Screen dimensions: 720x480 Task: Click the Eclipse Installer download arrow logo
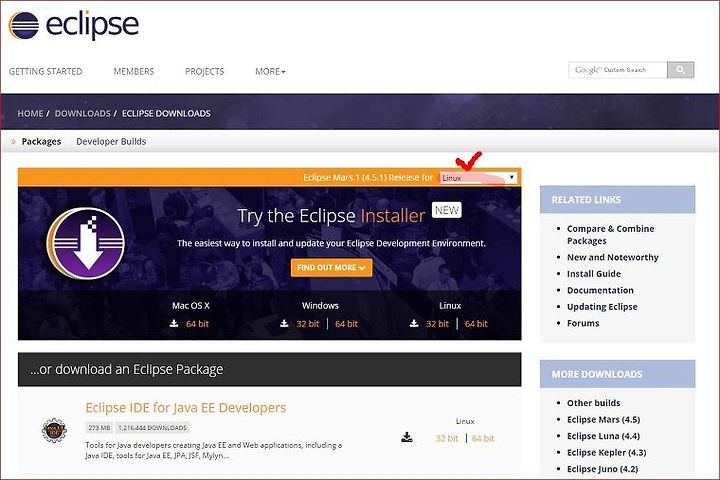(86, 243)
